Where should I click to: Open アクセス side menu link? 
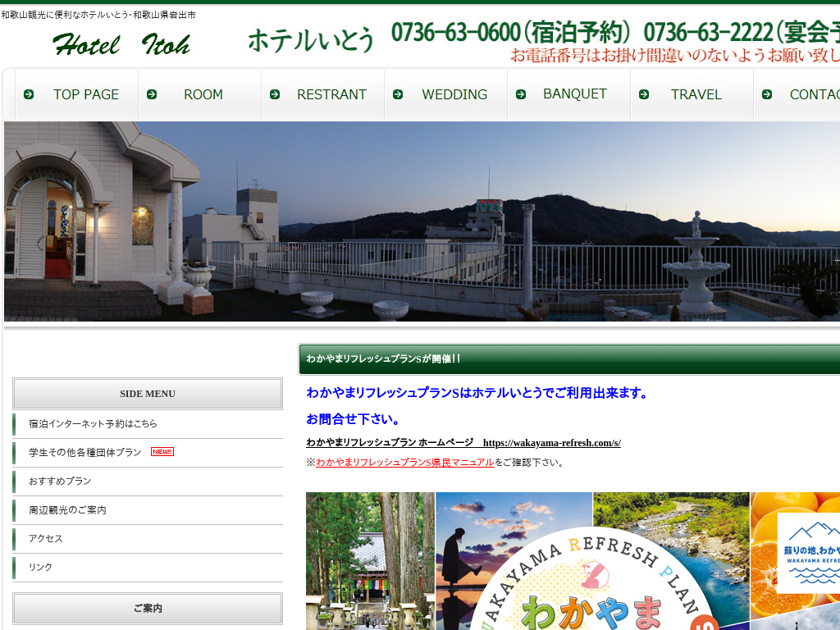click(148, 538)
